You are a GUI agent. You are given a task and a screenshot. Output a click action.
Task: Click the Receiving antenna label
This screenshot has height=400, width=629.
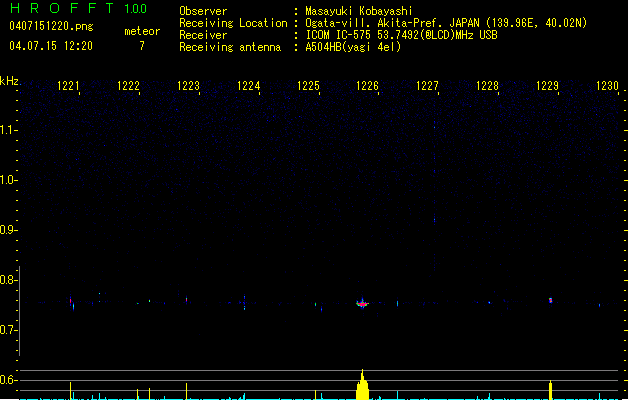[x=230, y=47]
